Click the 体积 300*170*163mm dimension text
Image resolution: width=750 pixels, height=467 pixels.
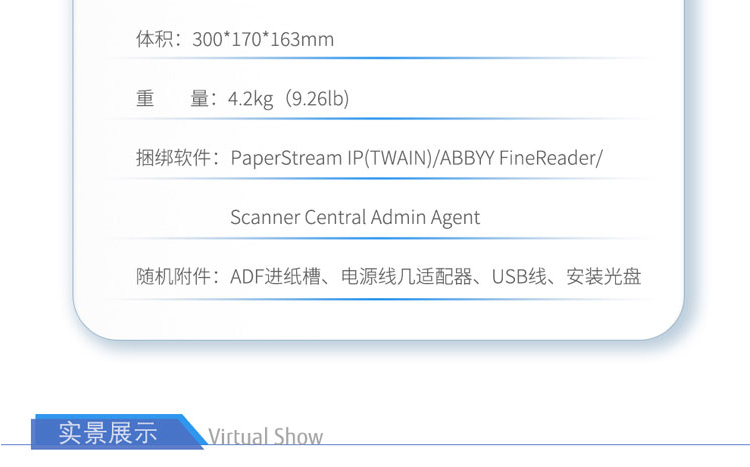[235, 39]
